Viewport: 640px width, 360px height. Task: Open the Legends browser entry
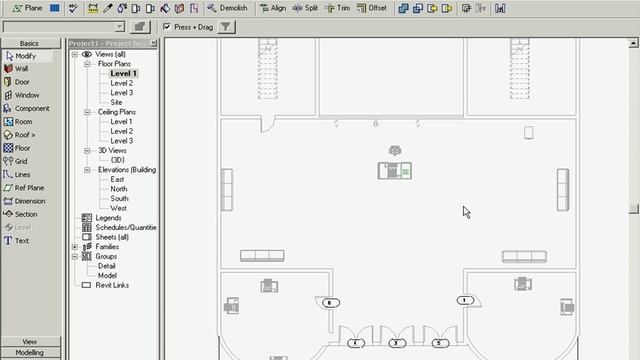(102, 218)
